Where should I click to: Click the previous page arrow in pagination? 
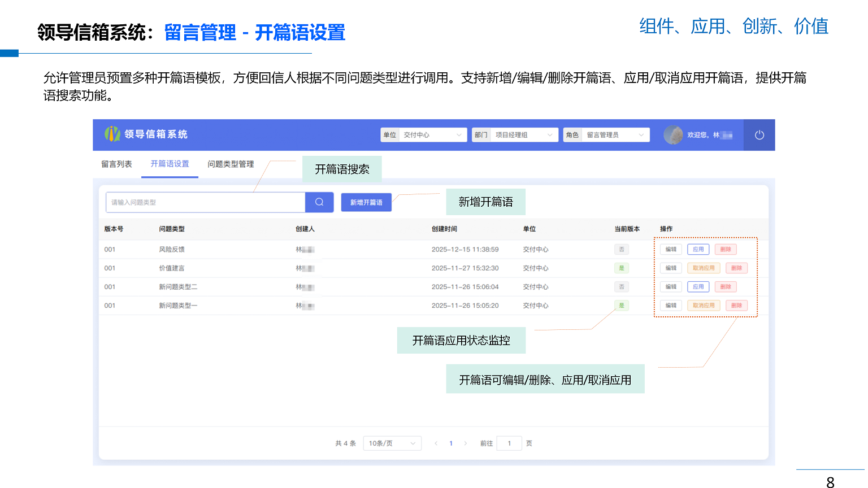(436, 443)
